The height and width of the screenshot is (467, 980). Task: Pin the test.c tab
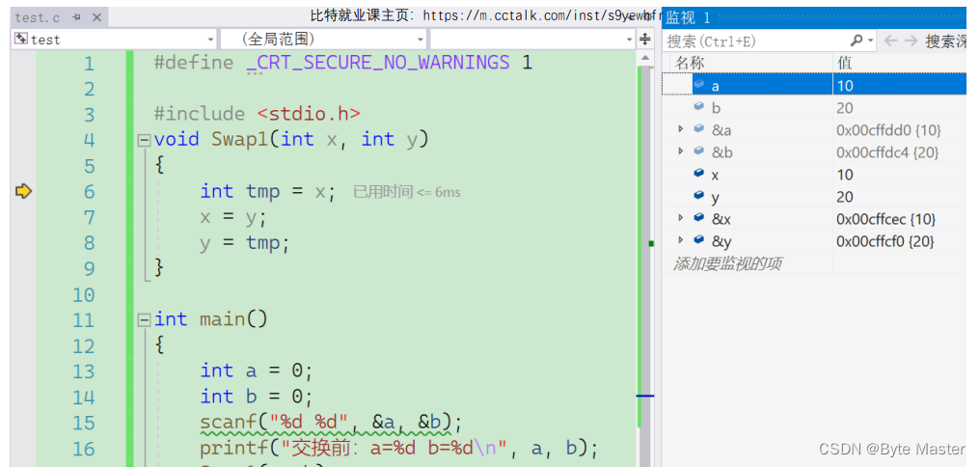pyautogui.click(x=76, y=17)
